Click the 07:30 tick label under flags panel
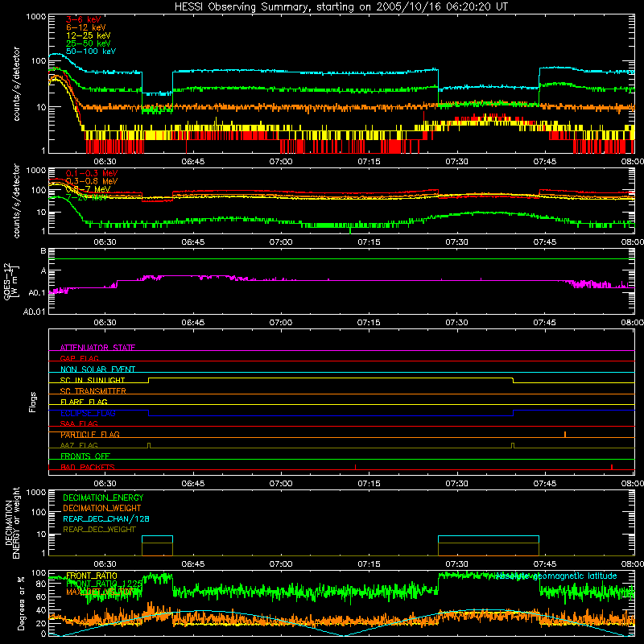This screenshot has height=644, width=644. click(x=456, y=484)
